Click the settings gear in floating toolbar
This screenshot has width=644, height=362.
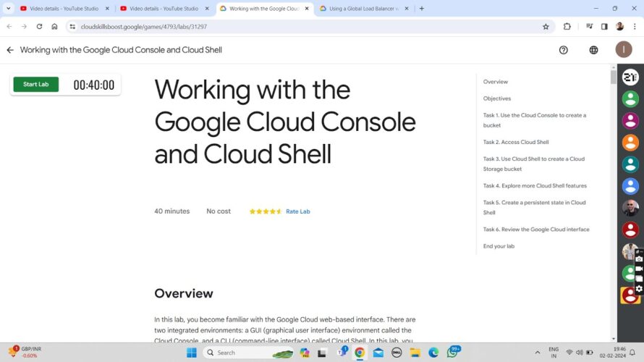click(639, 289)
